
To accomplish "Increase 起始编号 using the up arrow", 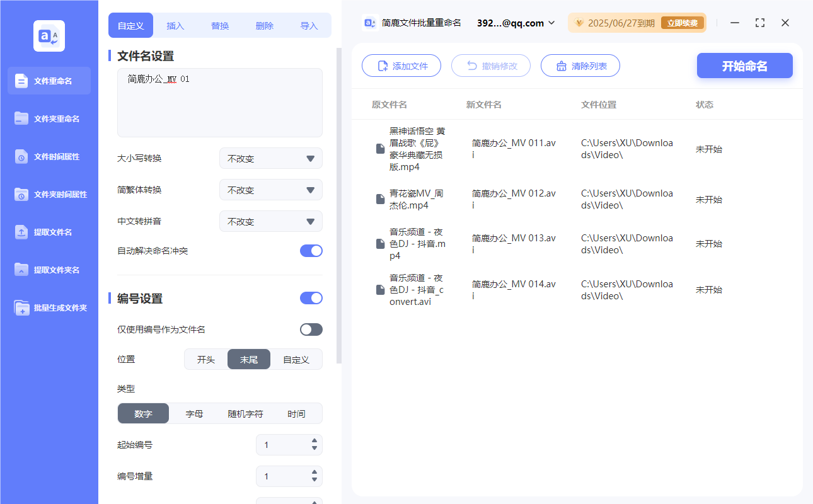I will [313, 441].
